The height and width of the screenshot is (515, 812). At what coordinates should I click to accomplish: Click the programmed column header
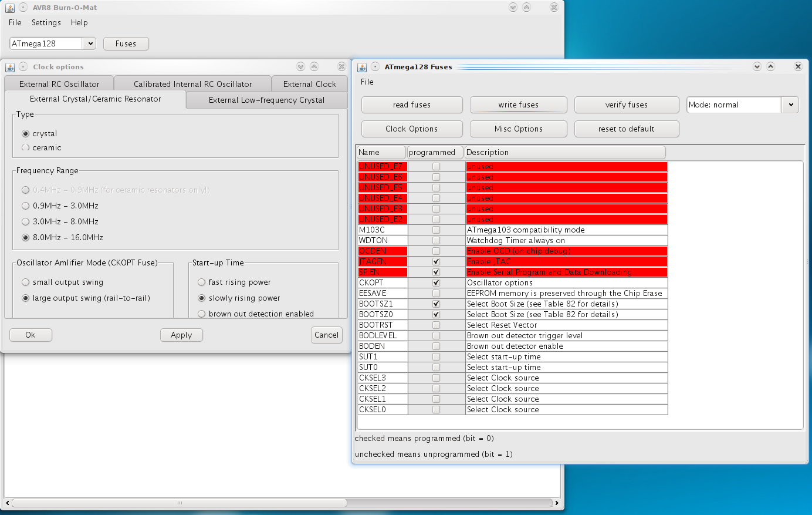[x=435, y=153]
